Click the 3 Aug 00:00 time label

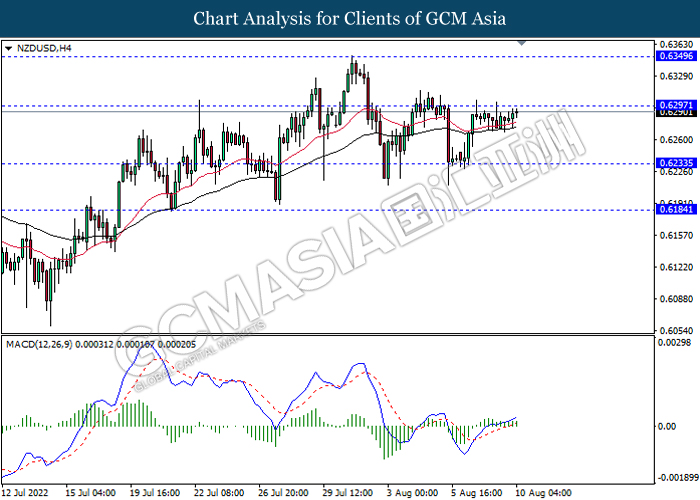[412, 493]
